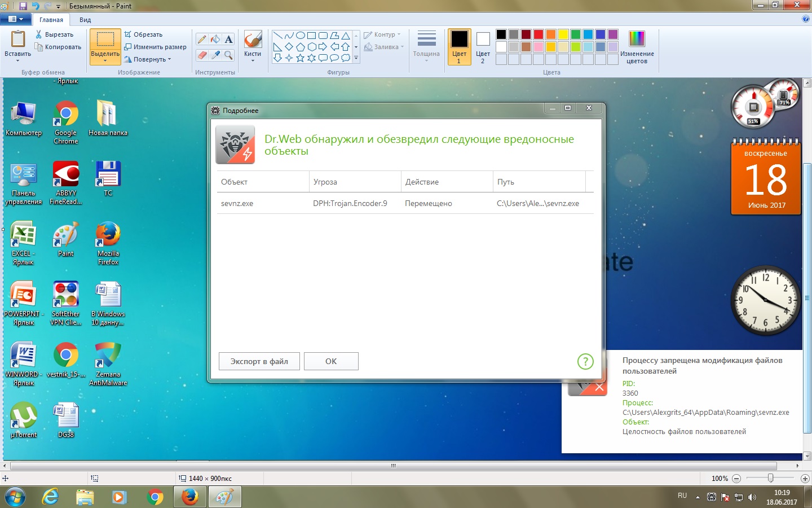Open Firefox from the Windows taskbar
The width and height of the screenshot is (812, 508).
click(x=190, y=497)
